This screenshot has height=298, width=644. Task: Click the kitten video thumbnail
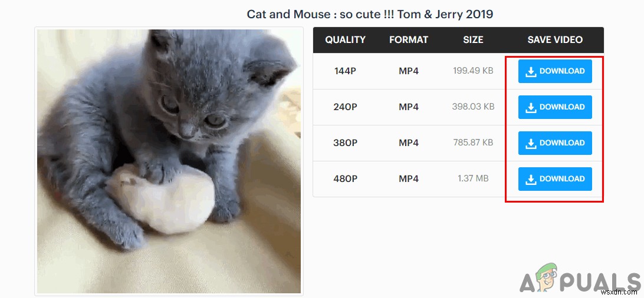click(x=169, y=161)
